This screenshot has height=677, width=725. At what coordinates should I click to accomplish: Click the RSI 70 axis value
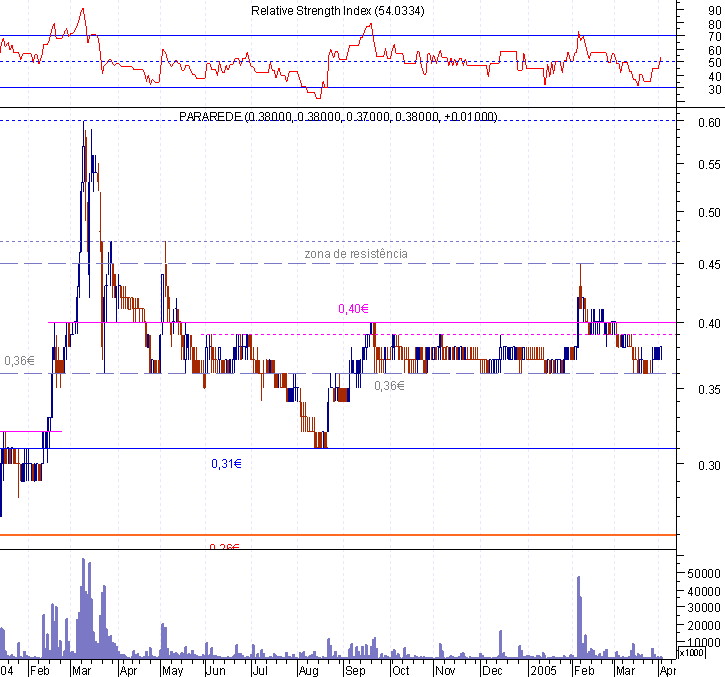pyautogui.click(x=715, y=37)
